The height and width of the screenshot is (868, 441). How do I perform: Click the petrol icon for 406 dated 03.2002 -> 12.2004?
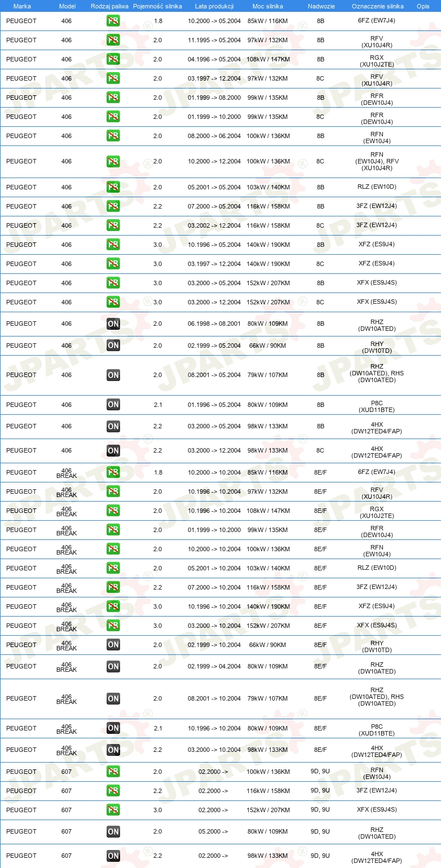click(x=113, y=225)
